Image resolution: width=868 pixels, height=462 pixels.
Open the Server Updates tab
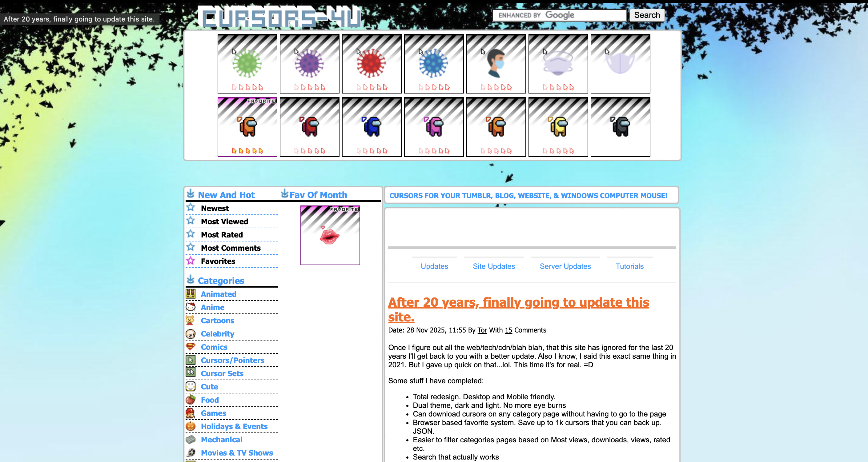565,266
